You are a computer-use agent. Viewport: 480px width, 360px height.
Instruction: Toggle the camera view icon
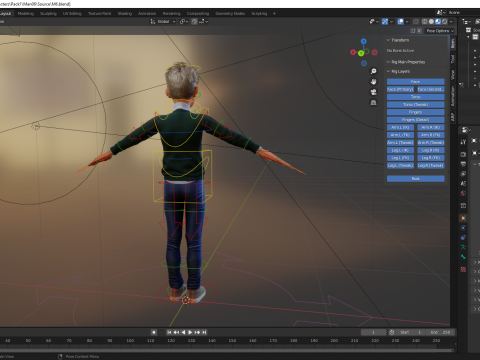(x=374, y=92)
